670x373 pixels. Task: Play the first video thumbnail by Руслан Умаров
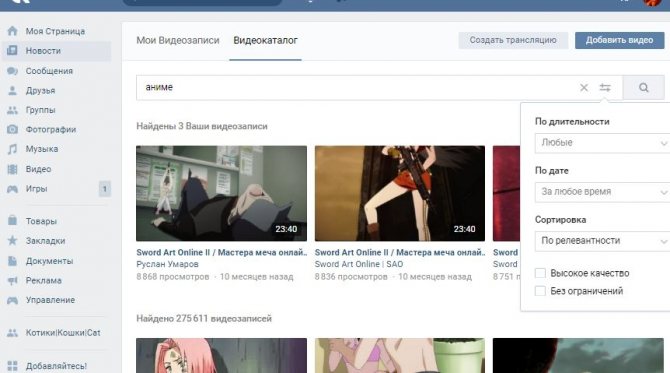[x=221, y=194]
